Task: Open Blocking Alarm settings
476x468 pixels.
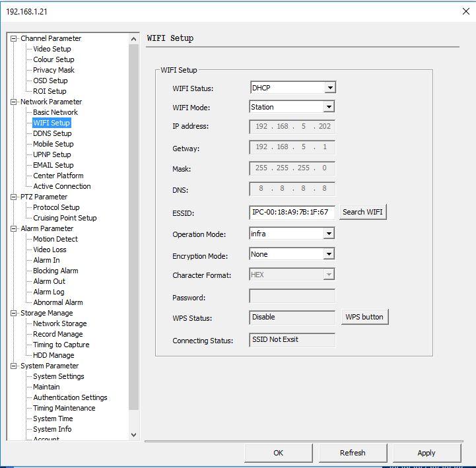Action: (x=55, y=271)
